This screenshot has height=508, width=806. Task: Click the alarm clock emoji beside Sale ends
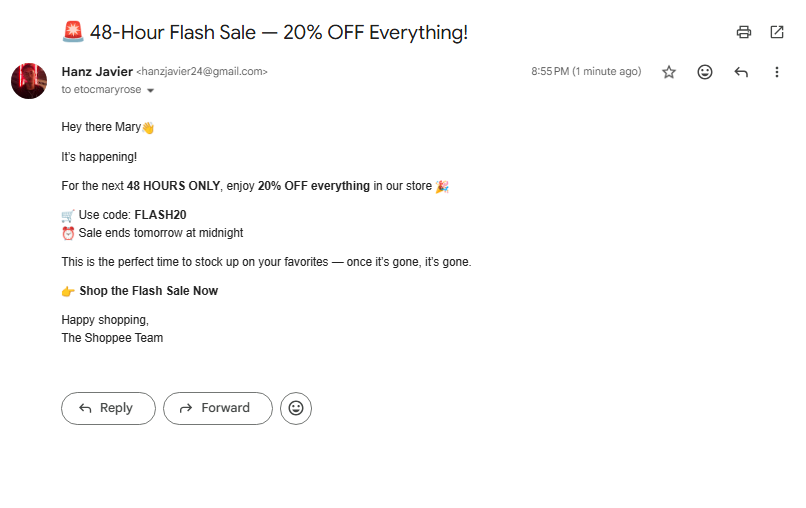point(68,233)
